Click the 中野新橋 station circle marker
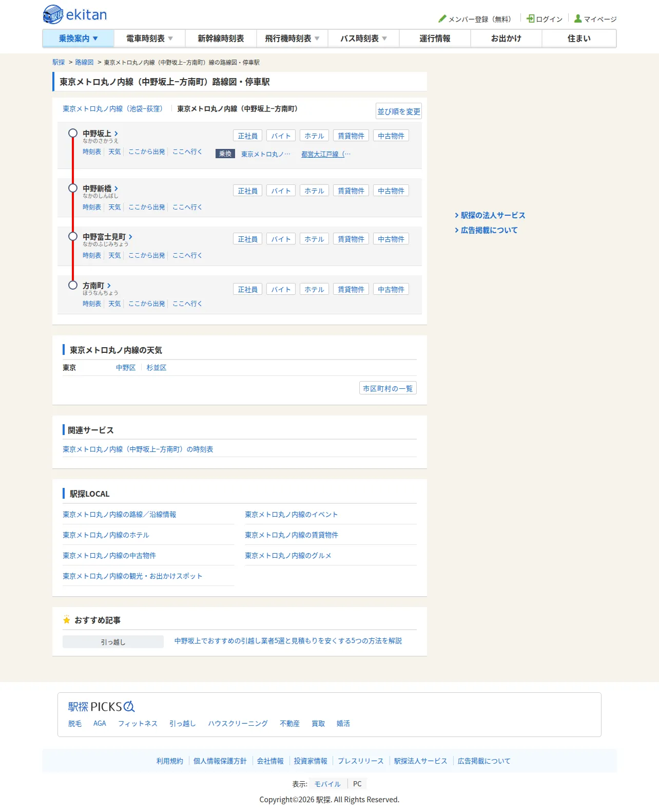 click(x=73, y=188)
